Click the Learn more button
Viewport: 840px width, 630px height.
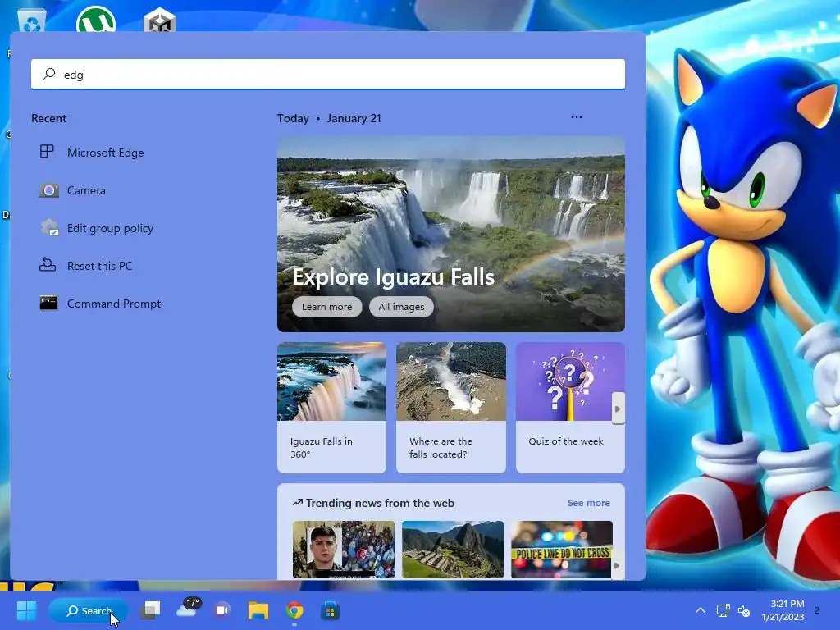[326, 307]
